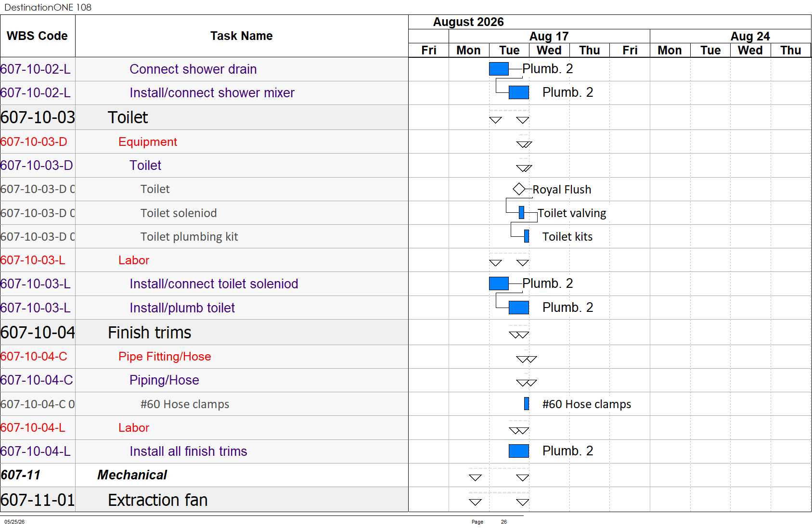Click the Aug 17 week header

[549, 36]
